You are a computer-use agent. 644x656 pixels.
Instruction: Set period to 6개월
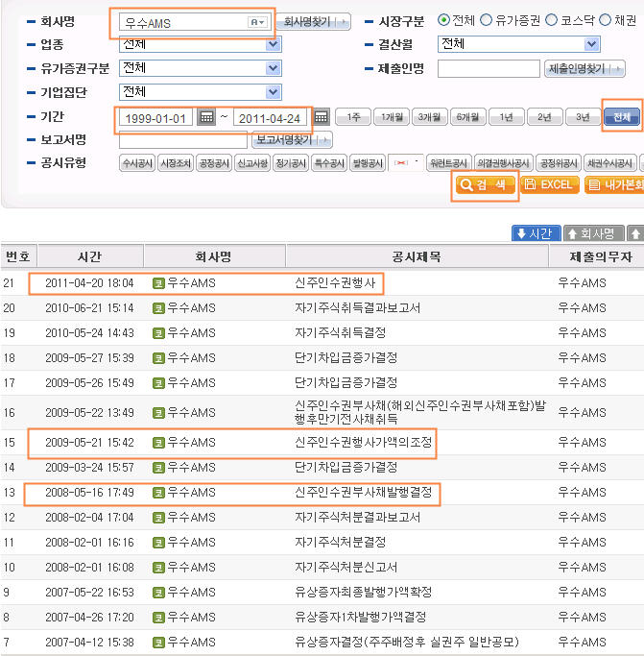point(468,117)
